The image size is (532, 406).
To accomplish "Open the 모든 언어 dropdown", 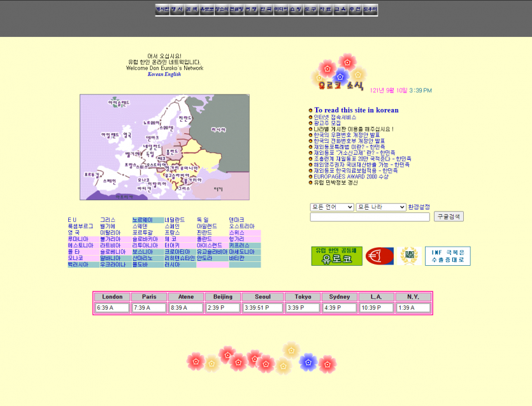I will coord(331,208).
